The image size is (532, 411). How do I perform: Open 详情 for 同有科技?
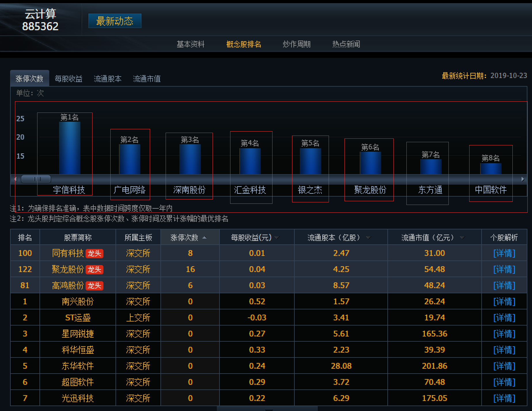point(504,253)
